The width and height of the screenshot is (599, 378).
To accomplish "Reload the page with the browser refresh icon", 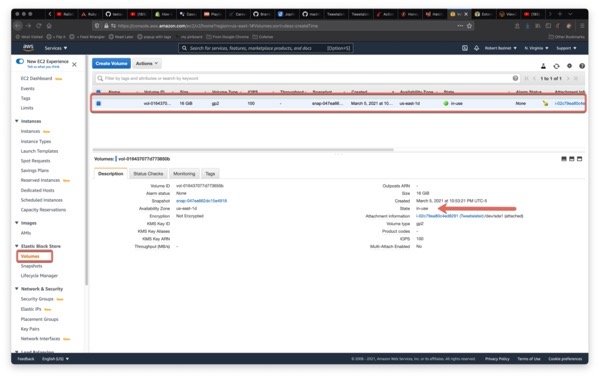I will coord(39,26).
